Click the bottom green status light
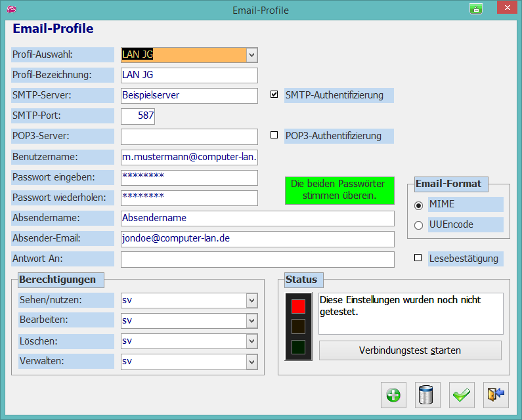Image resolution: width=522 pixels, height=420 pixels. tap(299, 347)
